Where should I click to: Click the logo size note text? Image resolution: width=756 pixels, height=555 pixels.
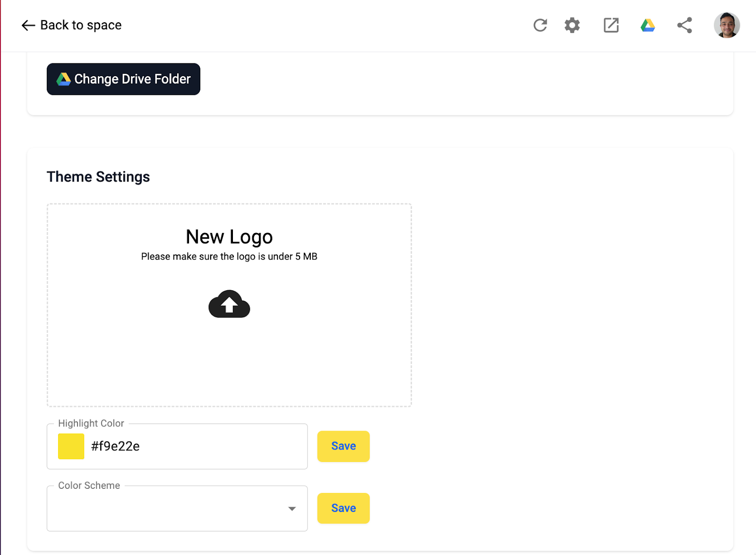click(229, 257)
